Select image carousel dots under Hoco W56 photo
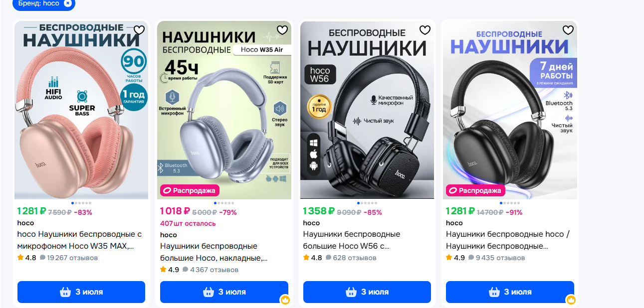This screenshot has width=644, height=308. 367,203
